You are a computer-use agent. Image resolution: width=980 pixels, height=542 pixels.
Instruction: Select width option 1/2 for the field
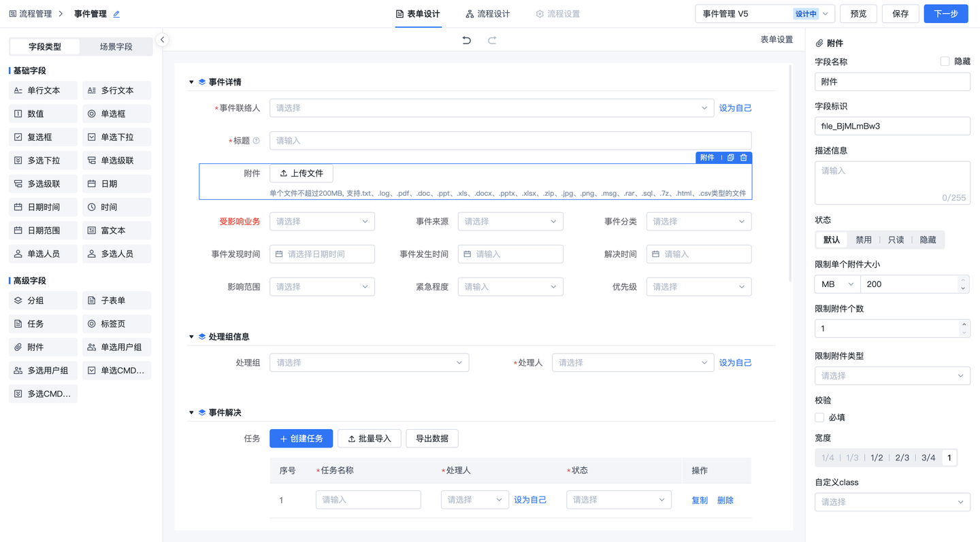click(x=877, y=457)
